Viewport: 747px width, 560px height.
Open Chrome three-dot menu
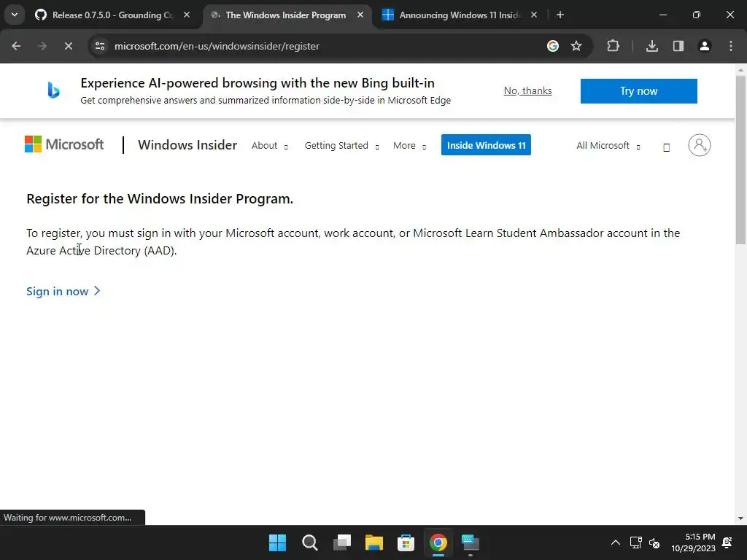pyautogui.click(x=731, y=46)
